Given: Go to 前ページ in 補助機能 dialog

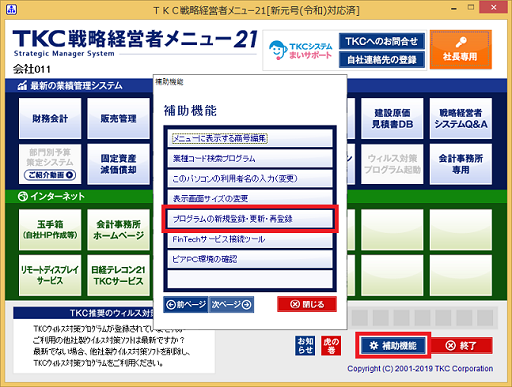Looking at the screenshot, I should point(186,304).
